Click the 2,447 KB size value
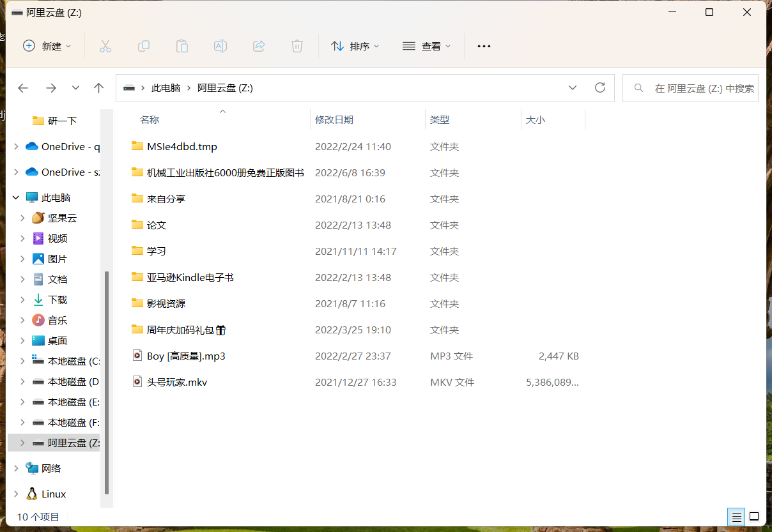Image resolution: width=772 pixels, height=532 pixels. click(x=559, y=356)
